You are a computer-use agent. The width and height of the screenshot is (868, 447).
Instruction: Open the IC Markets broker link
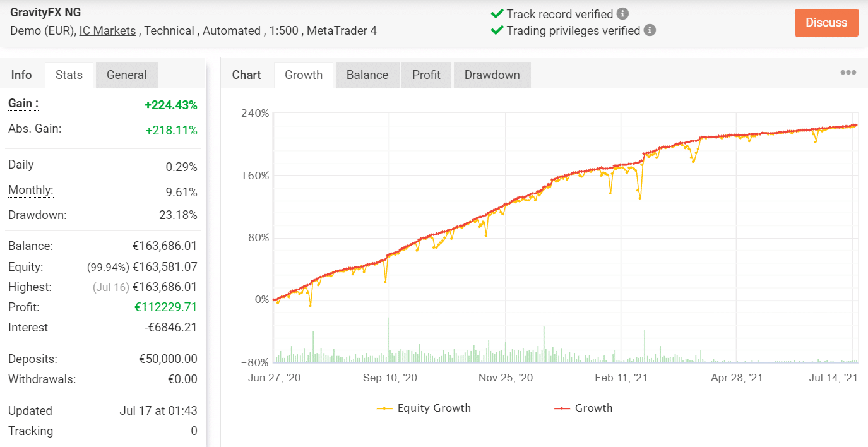107,30
